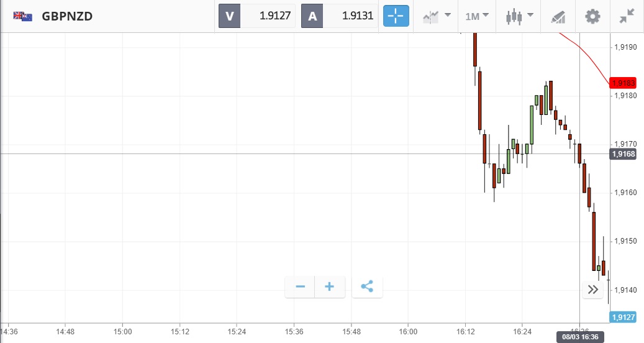Viewport: 644px width, 343px height.
Task: Click the GBPNZD flag icon
Action: pos(23,16)
